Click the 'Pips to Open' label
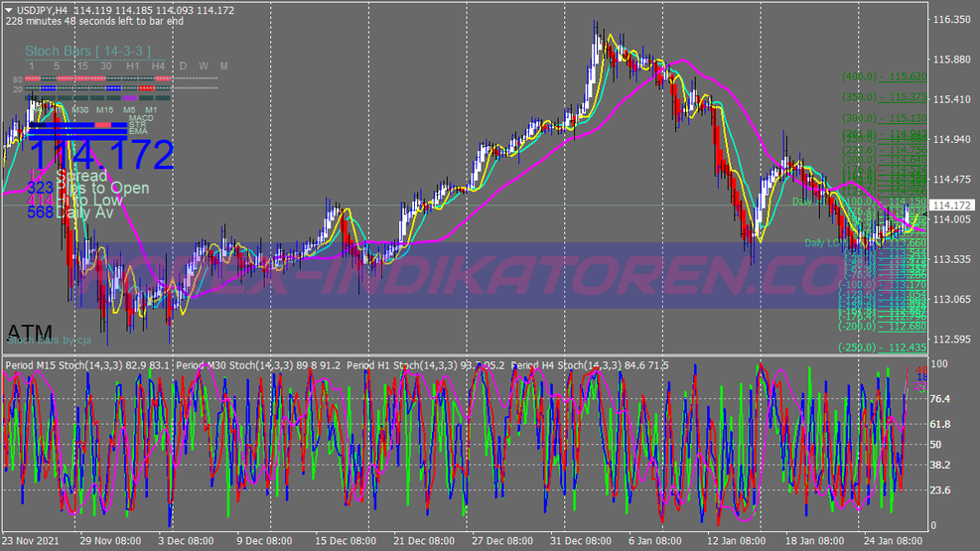980x551 pixels. (x=103, y=188)
